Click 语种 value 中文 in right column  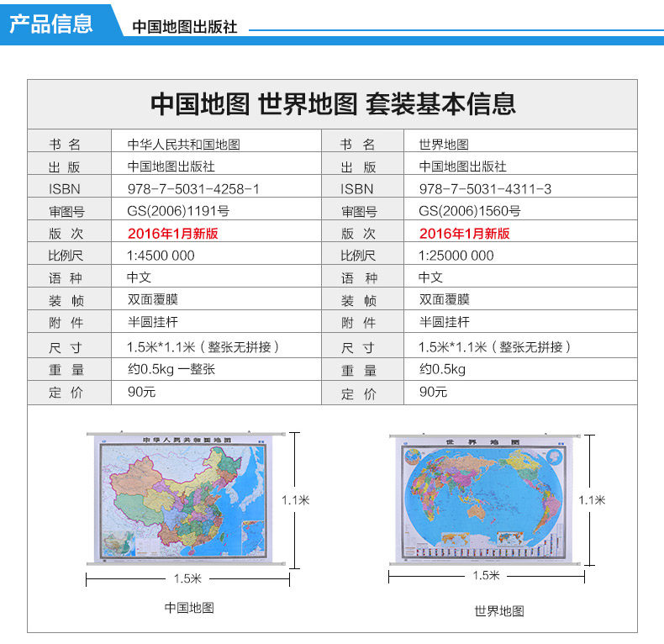pos(430,277)
